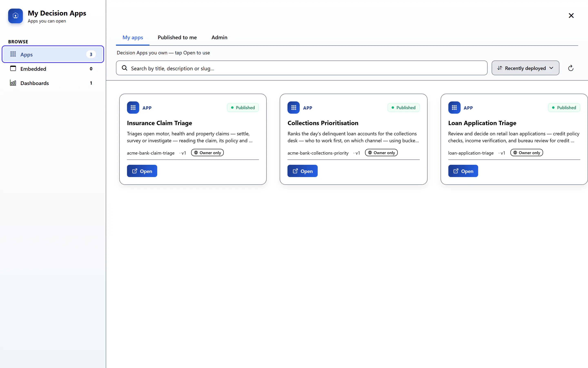Click the Collections Prioritisation title
Screen dimensions: 588x368
coord(323,123)
